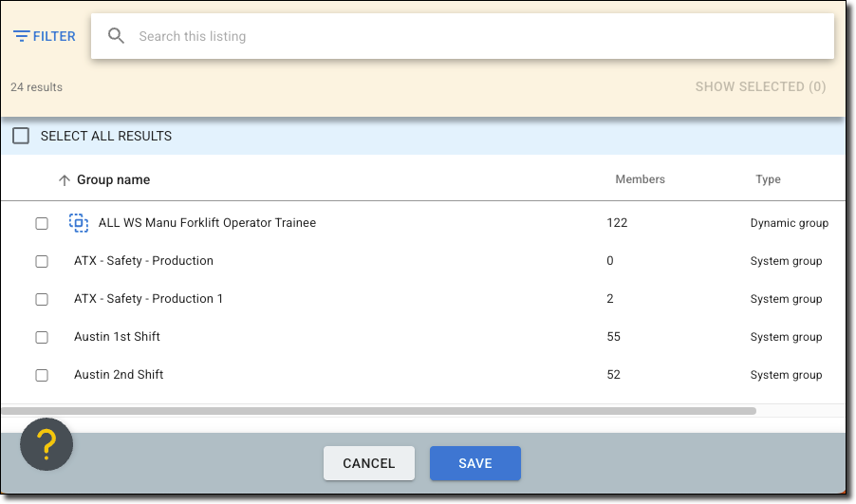
Task: Enable the ATX - Safety - Production 1 checkbox
Action: tap(42, 299)
